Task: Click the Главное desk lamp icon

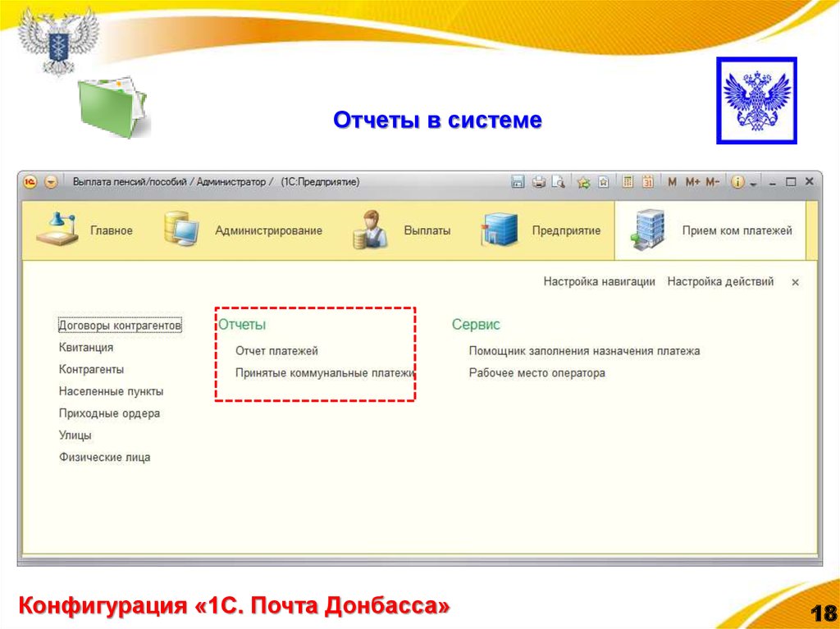Action: coord(57,230)
